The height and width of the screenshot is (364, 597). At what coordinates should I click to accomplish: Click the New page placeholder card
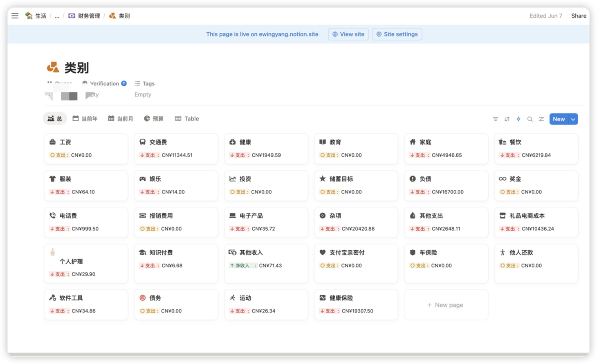tap(446, 304)
